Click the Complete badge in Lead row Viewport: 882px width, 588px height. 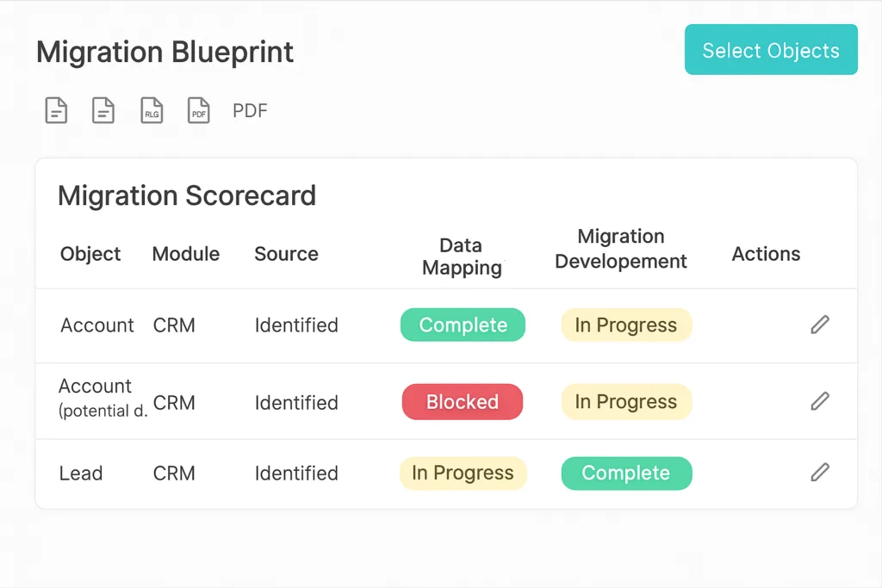coord(626,473)
